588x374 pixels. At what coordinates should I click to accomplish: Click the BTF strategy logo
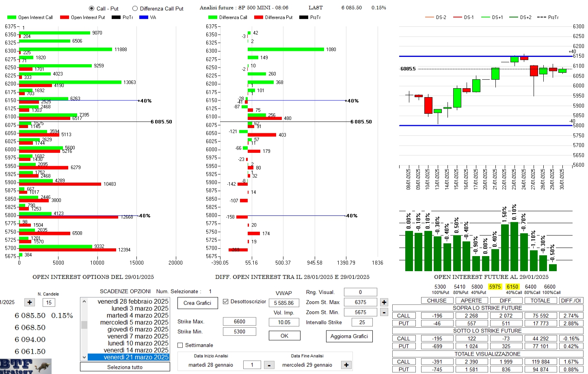click(x=26, y=366)
